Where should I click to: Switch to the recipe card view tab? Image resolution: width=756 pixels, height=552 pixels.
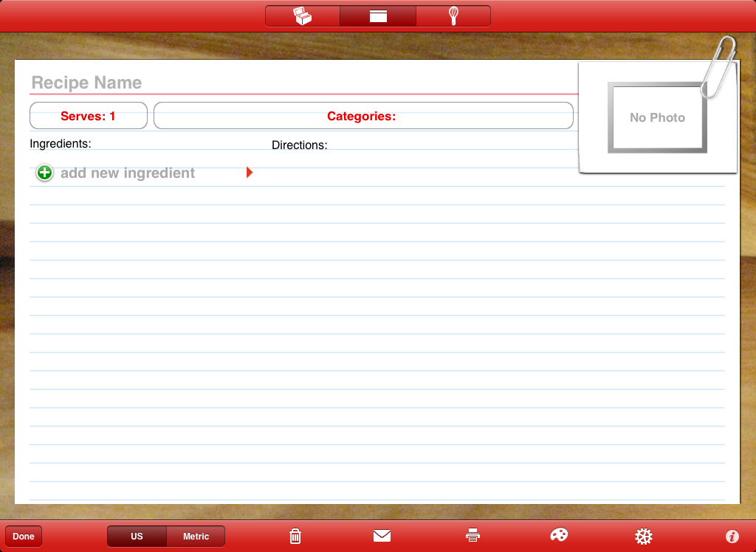pos(378,15)
